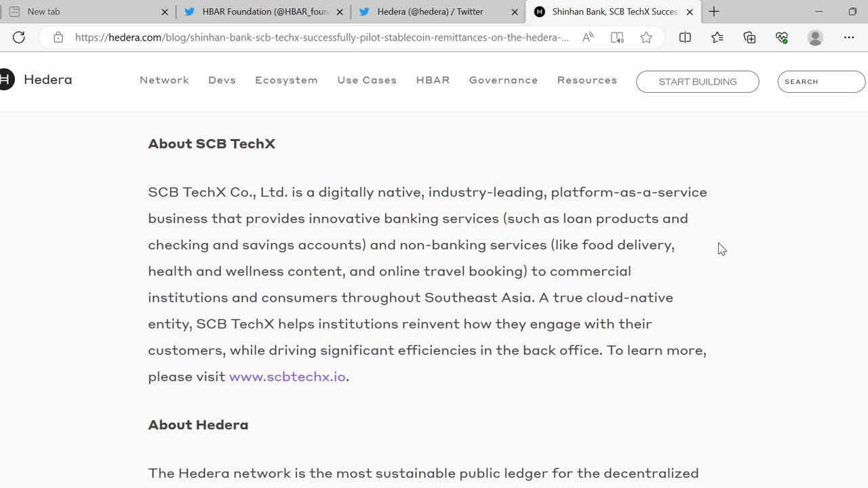The image size is (868, 488).
Task: Open Favorites list icon
Action: click(x=717, y=37)
